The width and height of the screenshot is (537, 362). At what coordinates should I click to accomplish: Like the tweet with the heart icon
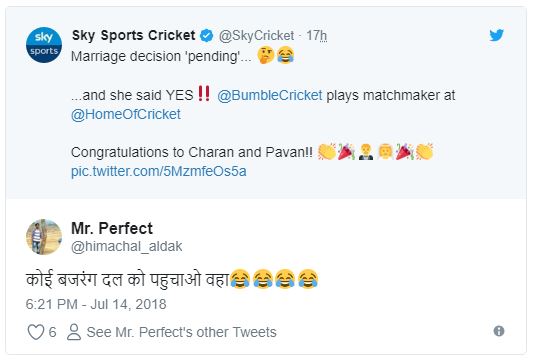click(36, 332)
